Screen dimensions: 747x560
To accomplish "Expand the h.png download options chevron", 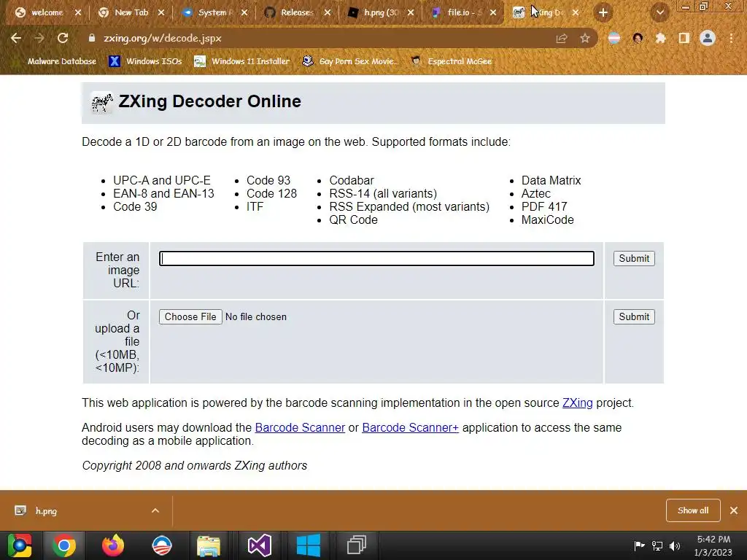I will pyautogui.click(x=155, y=510).
